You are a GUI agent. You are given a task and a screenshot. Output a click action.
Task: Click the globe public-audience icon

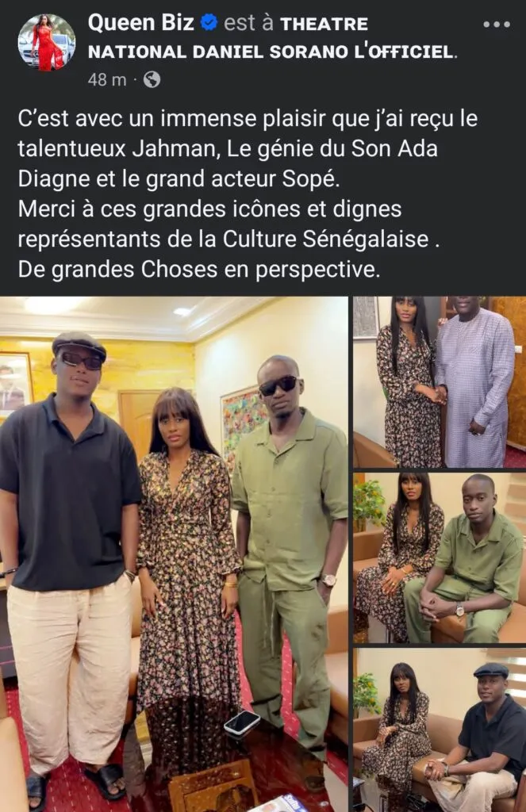pyautogui.click(x=152, y=80)
